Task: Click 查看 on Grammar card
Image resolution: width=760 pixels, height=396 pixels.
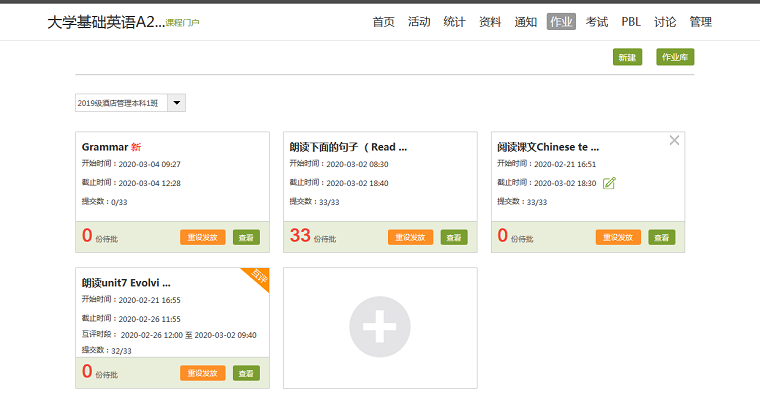Action: tap(246, 238)
